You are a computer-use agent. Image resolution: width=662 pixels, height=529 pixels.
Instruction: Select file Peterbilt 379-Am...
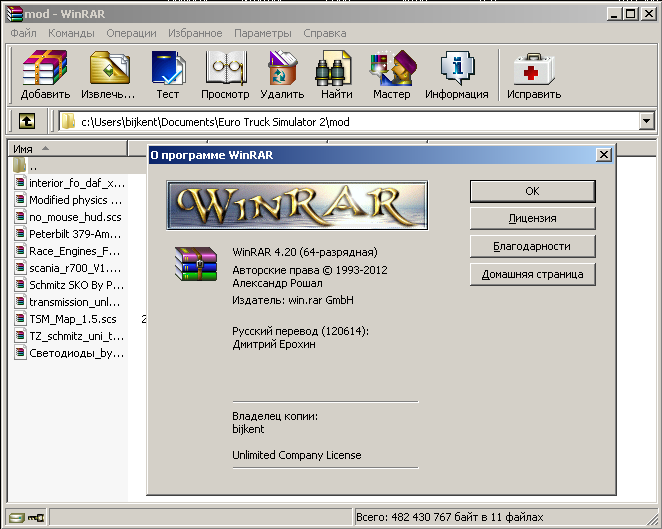[x=68, y=233]
